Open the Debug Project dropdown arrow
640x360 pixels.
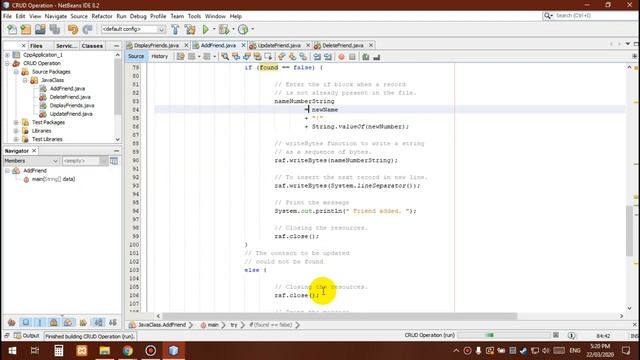[233, 29]
